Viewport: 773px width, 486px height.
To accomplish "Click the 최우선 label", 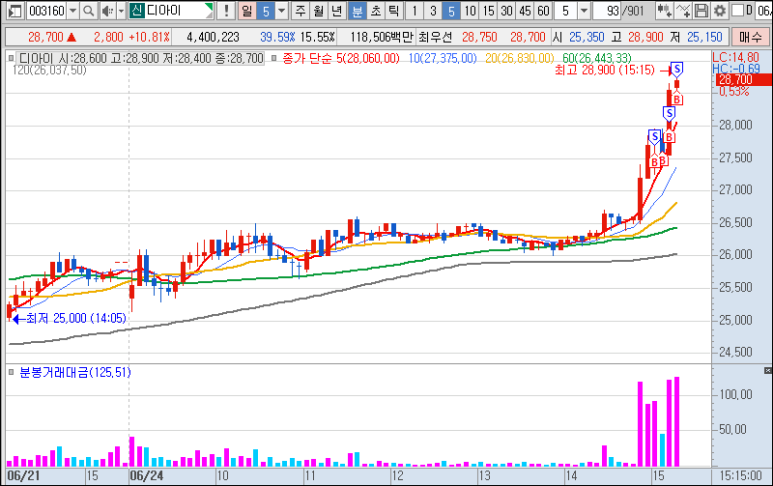I will click(435, 37).
